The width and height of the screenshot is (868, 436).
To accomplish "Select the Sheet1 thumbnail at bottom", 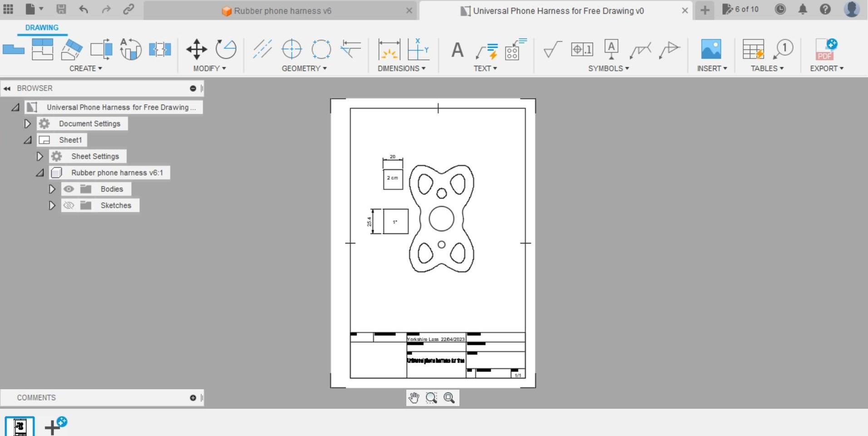I will tap(20, 426).
